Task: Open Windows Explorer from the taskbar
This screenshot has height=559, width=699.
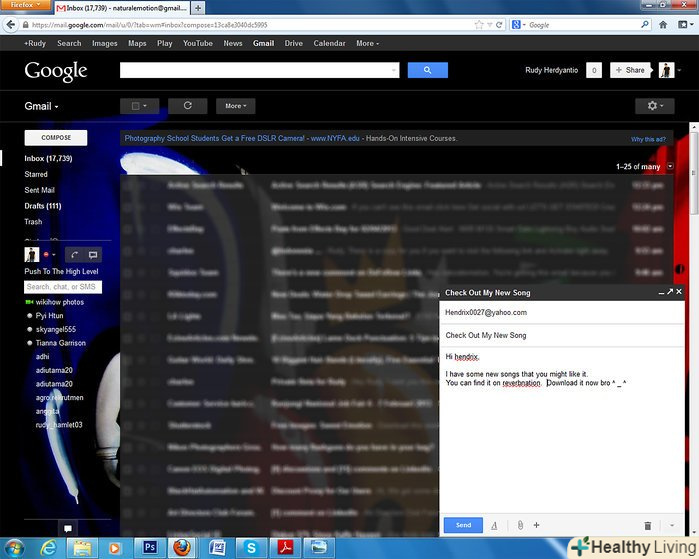Action: (82, 547)
